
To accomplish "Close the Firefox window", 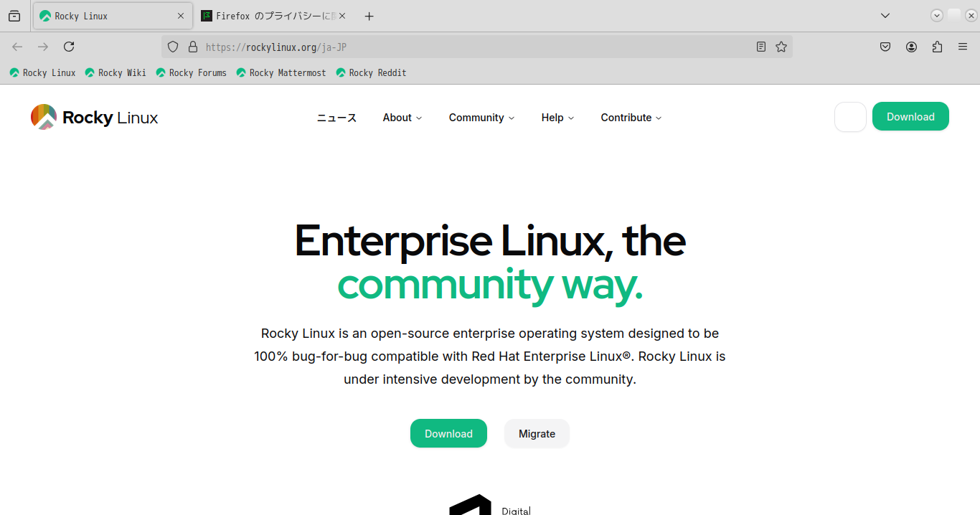I will tap(971, 16).
